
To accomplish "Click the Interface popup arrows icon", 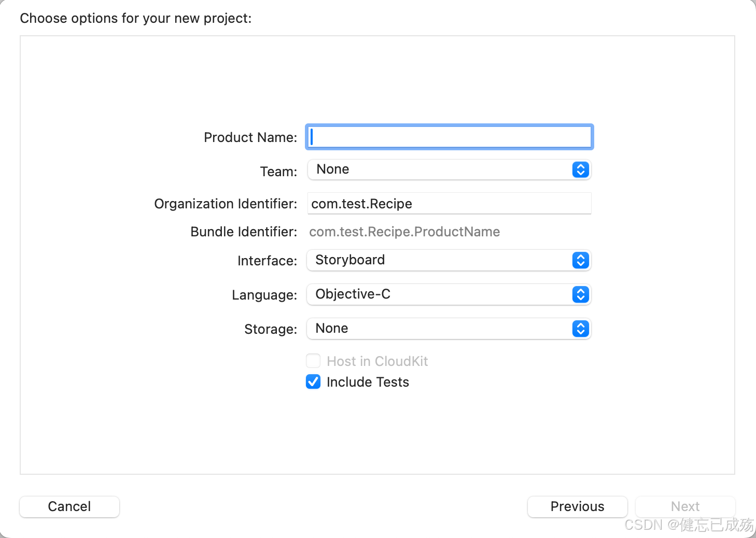I will [580, 260].
